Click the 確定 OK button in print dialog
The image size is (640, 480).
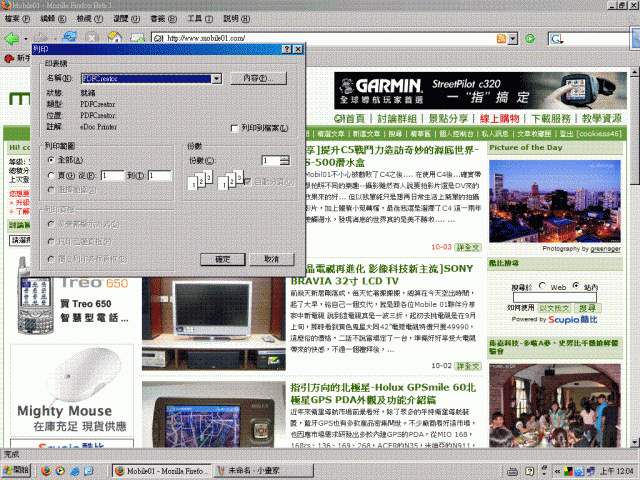tap(222, 259)
